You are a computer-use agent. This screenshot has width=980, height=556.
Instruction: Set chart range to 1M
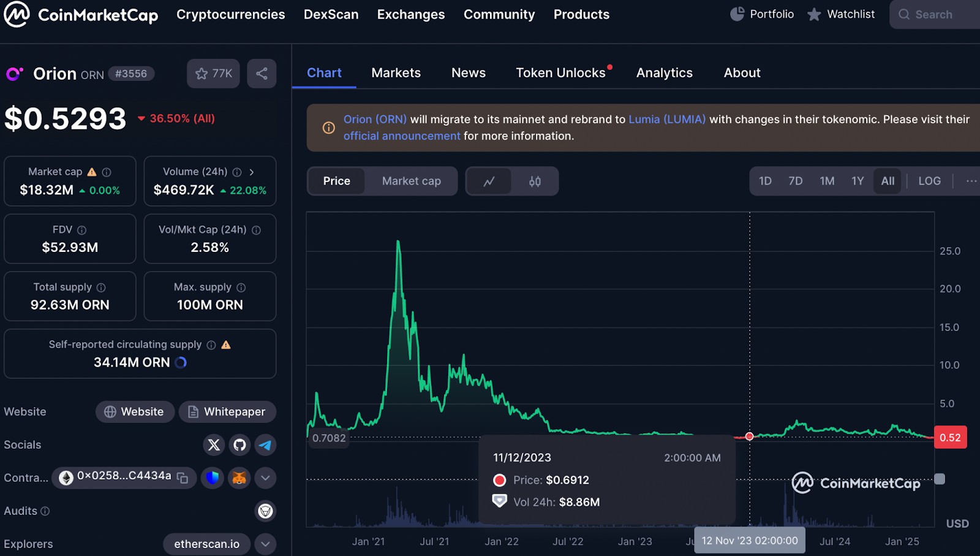pos(827,181)
